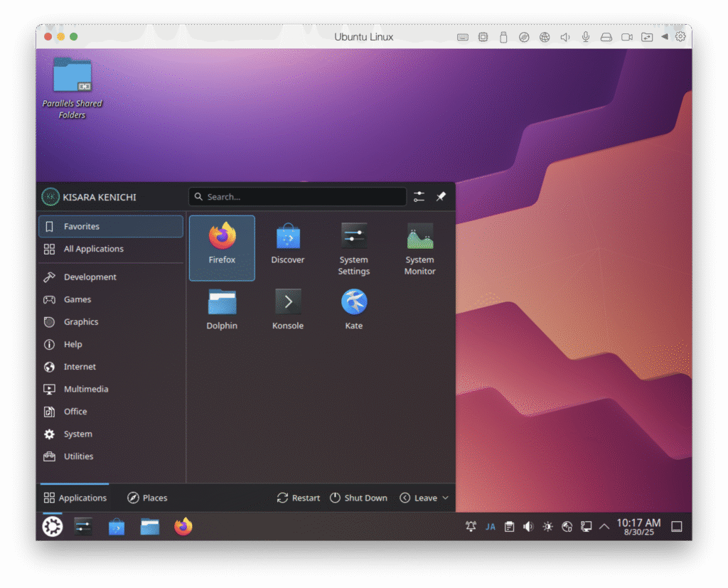Click the Parallels microphone icon
Screen dimensions: 728x588
[586, 37]
